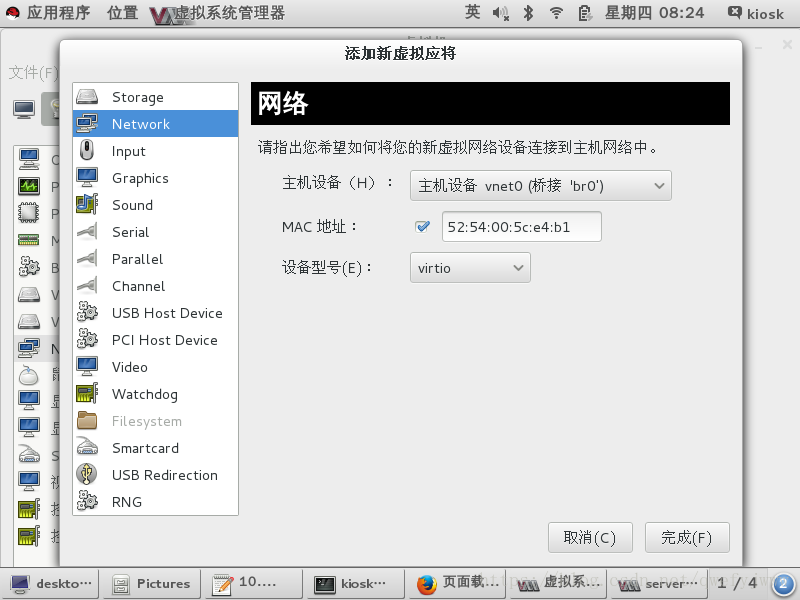Open the device model dropdown showing virtio
This screenshot has height=600, width=800.
pyautogui.click(x=470, y=268)
